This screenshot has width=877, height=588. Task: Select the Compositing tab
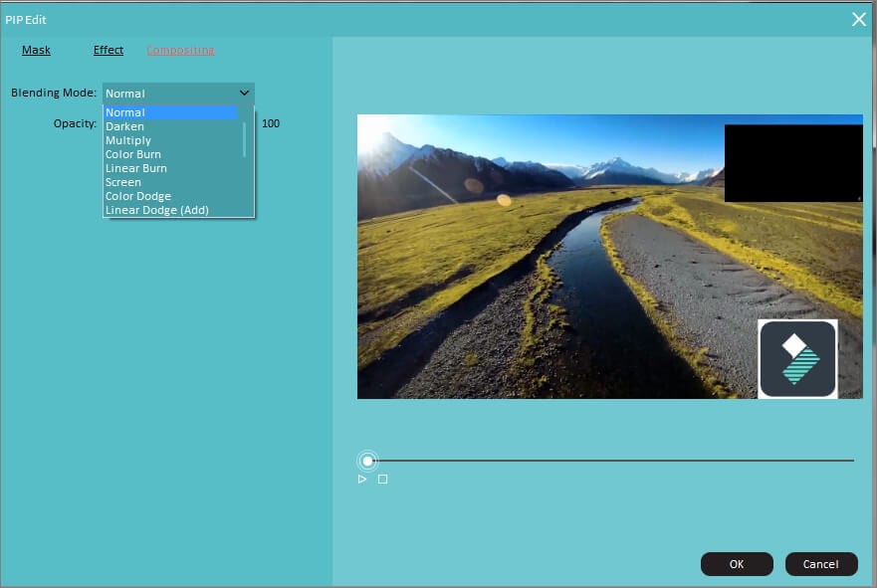pos(180,50)
